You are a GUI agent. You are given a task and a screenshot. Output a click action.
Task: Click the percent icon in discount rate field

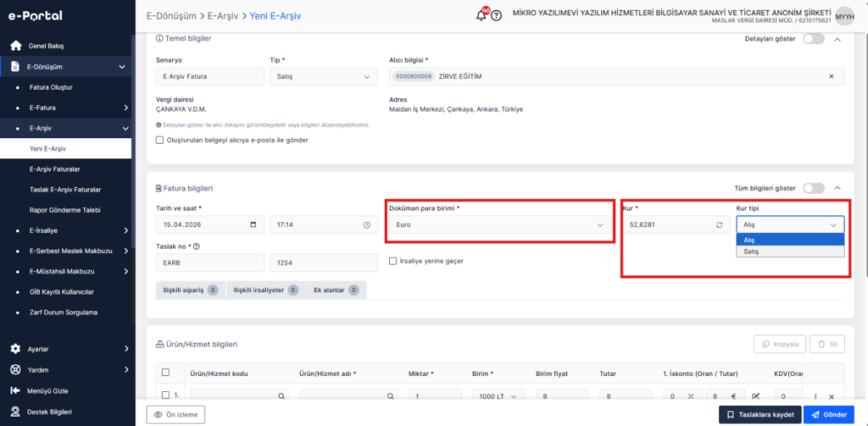point(691,396)
